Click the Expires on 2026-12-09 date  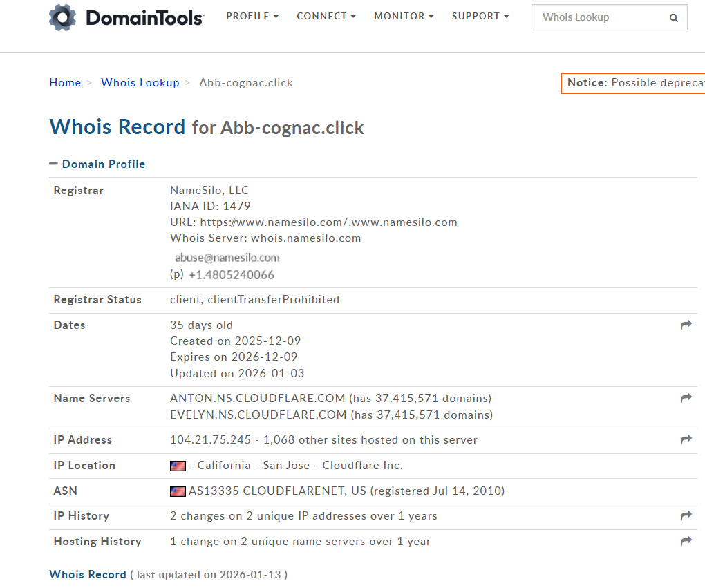point(234,357)
